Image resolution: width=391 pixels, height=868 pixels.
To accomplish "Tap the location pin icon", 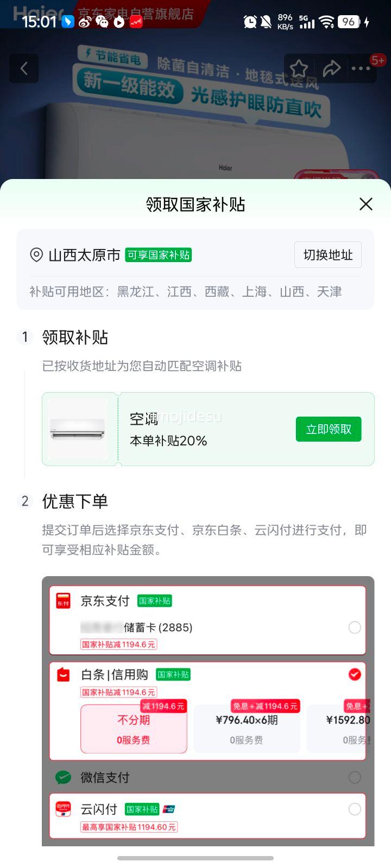I will 36,255.
